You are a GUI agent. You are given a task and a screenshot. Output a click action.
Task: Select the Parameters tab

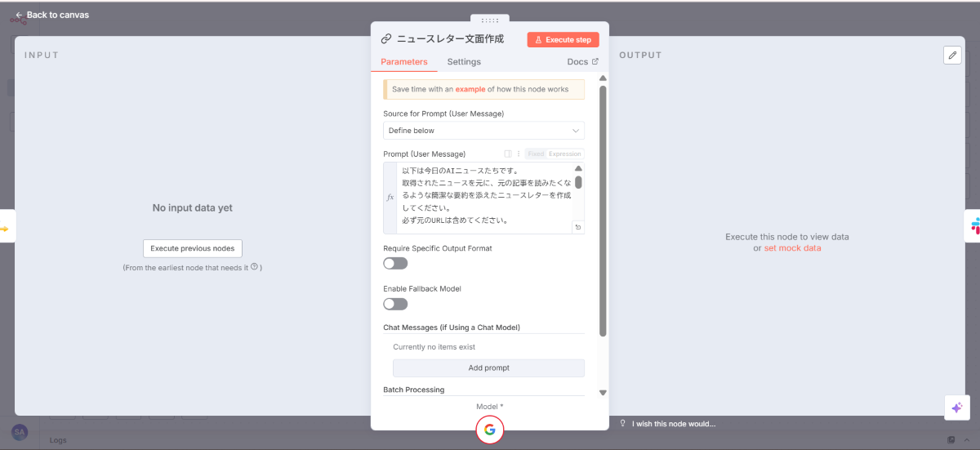[x=403, y=62]
